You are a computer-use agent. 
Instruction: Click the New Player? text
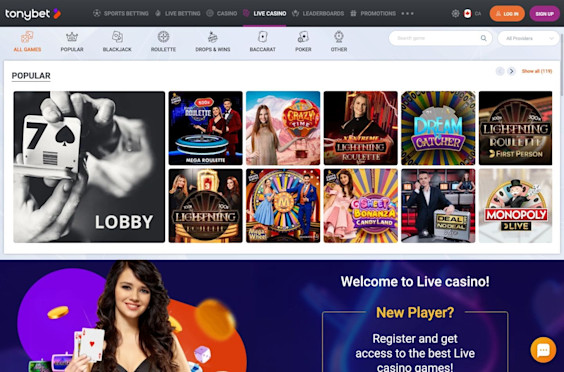[x=415, y=312]
